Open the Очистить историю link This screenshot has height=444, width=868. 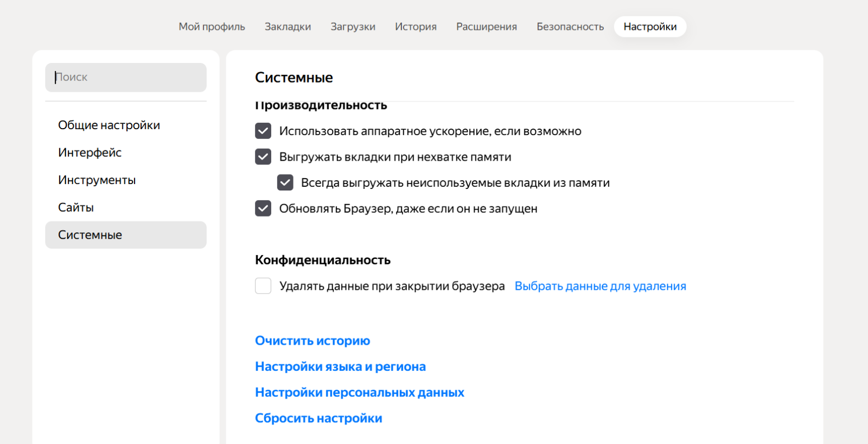coord(312,341)
